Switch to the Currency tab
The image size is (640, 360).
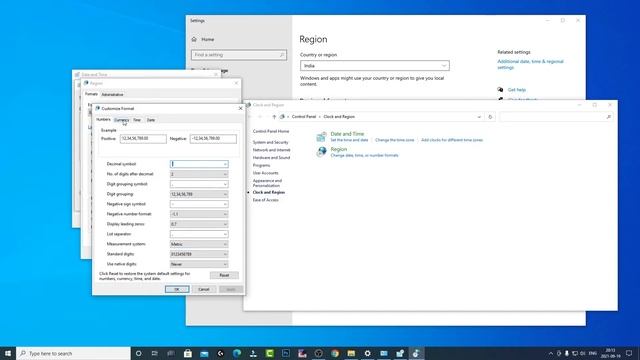click(122, 120)
